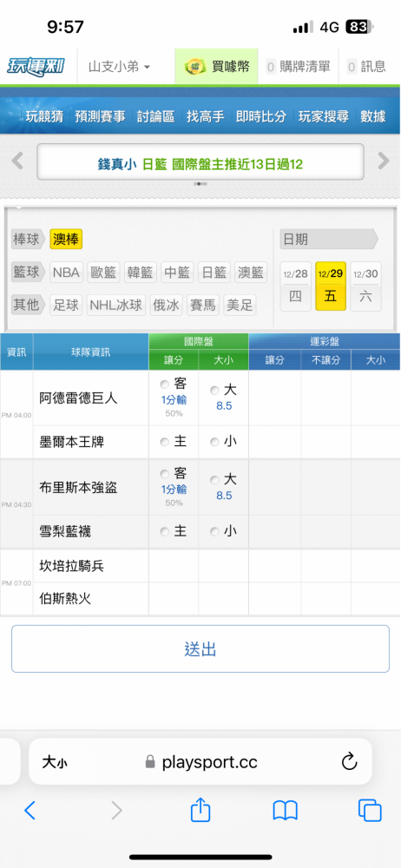
Task: Open team info for 阿德雷德巨人
Action: click(78, 398)
